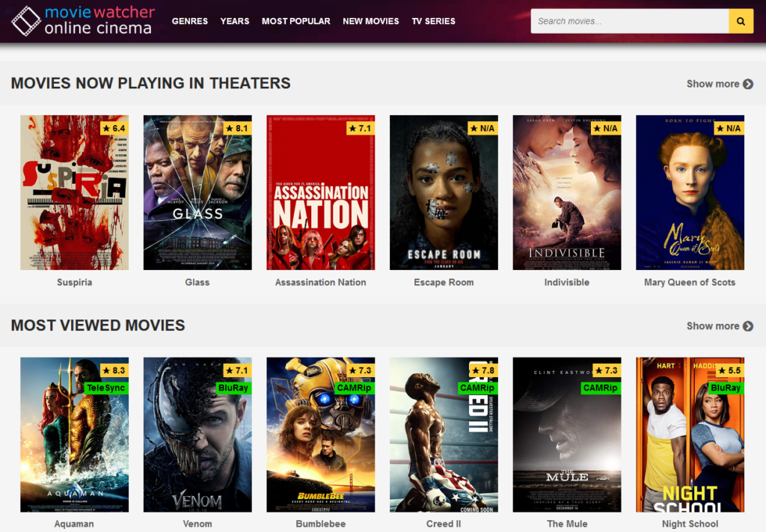Click the Glass title link
Image resolution: width=766 pixels, height=532 pixels.
click(197, 282)
